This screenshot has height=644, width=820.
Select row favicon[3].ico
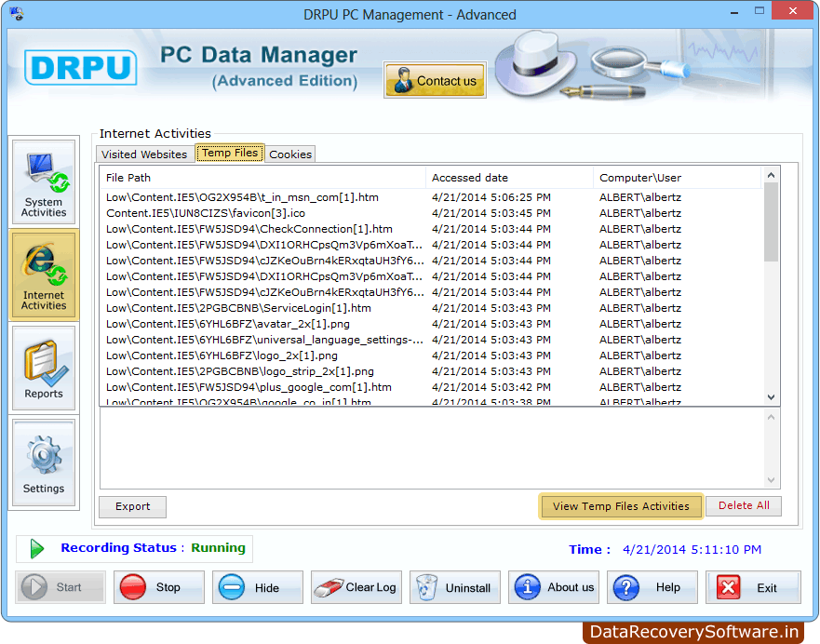(431, 213)
